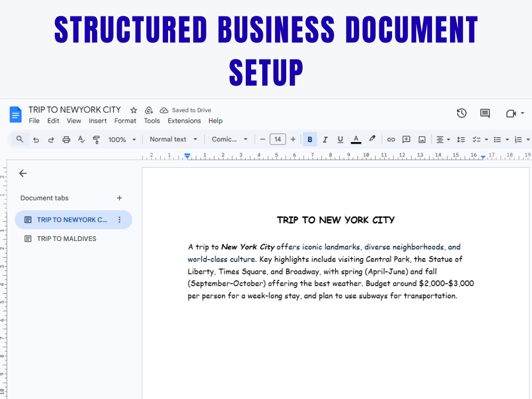This screenshot has width=532, height=399.
Task: Toggle italic formatting
Action: pos(325,139)
